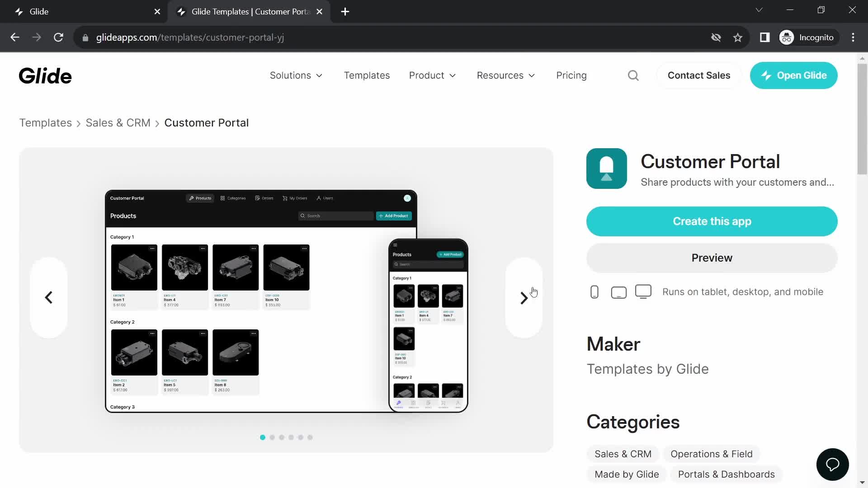Click the template screenshot preview image
Image resolution: width=868 pixels, height=488 pixels.
[287, 301]
